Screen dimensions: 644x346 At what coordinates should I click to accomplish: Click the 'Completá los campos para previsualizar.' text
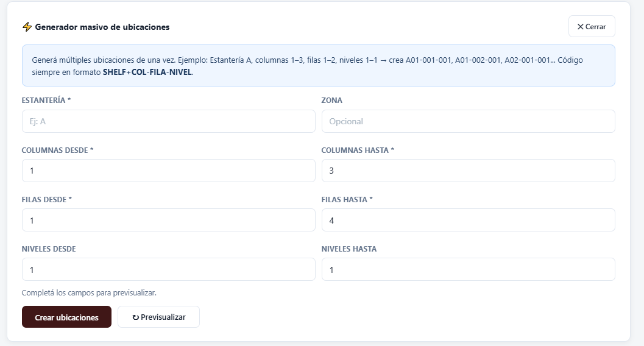point(89,292)
